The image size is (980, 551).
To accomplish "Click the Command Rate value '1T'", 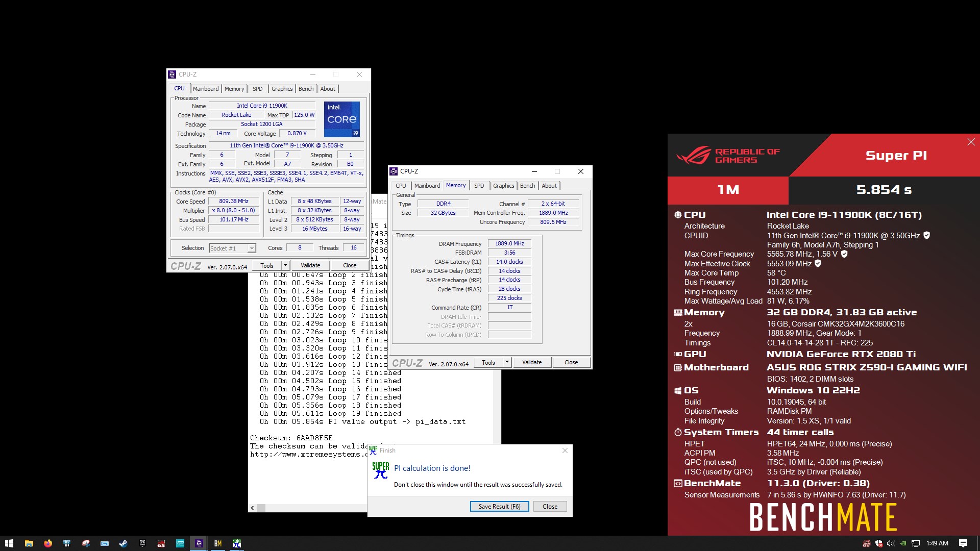I will pos(509,307).
